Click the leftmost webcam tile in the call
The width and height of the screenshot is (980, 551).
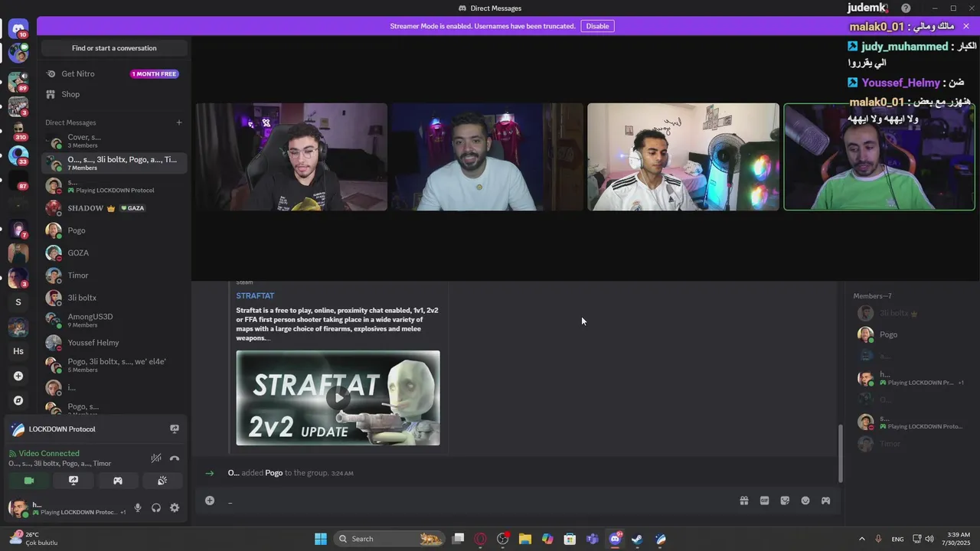point(291,157)
